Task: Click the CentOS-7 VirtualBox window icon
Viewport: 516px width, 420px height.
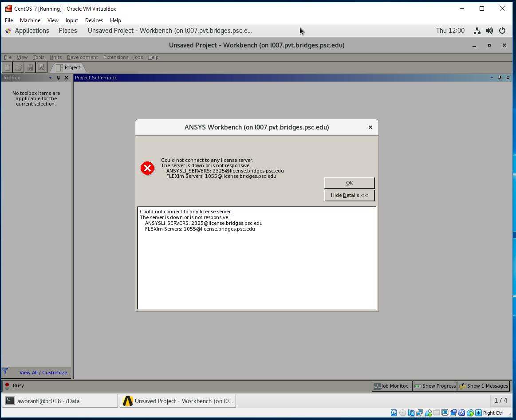Action: click(8, 8)
